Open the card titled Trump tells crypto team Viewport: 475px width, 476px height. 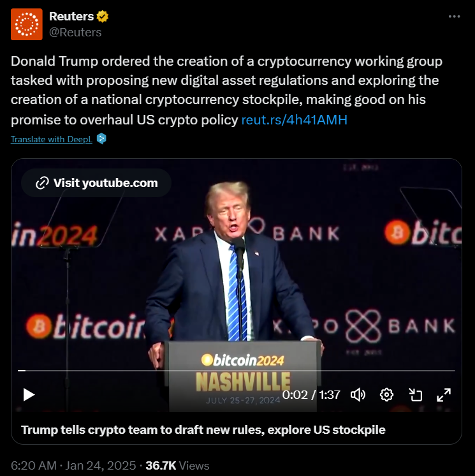point(203,430)
